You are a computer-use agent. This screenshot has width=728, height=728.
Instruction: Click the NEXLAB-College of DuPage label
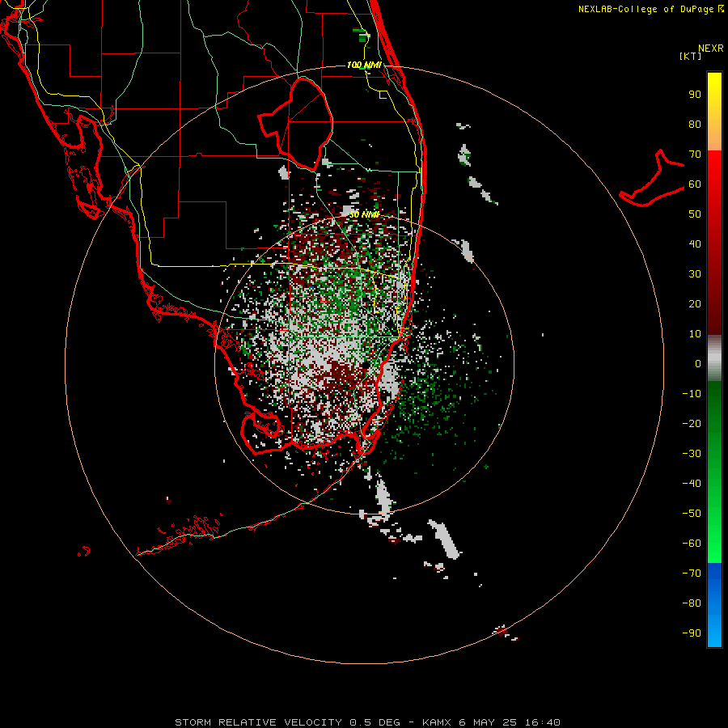[x=651, y=9]
